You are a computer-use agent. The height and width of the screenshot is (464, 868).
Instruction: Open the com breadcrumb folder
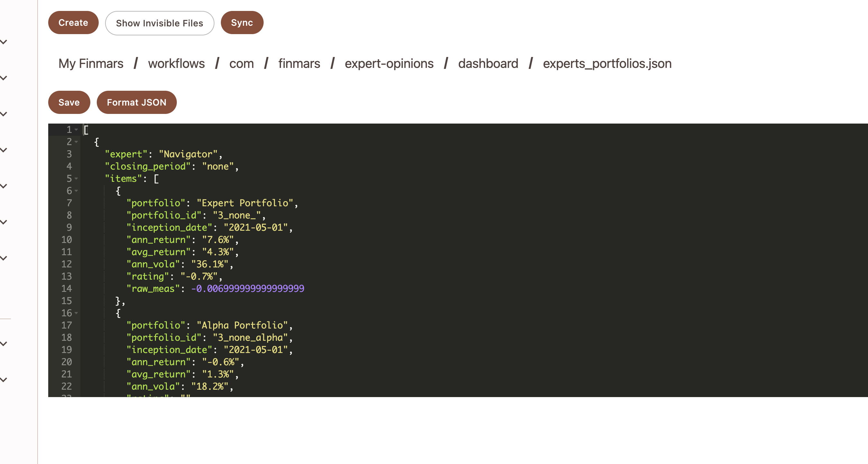point(241,63)
